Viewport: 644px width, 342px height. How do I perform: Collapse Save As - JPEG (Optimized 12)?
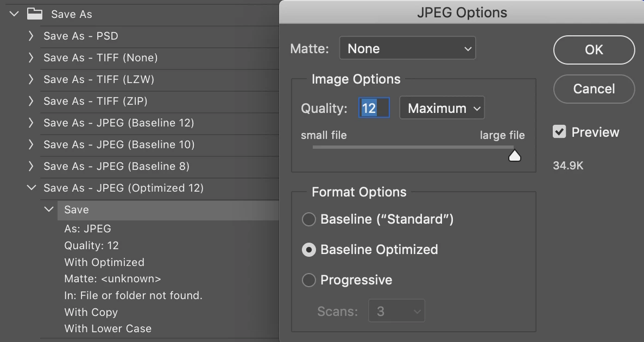coord(31,188)
